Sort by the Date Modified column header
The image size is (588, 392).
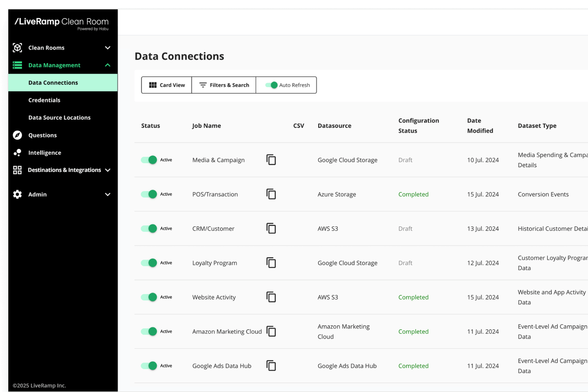coord(480,126)
